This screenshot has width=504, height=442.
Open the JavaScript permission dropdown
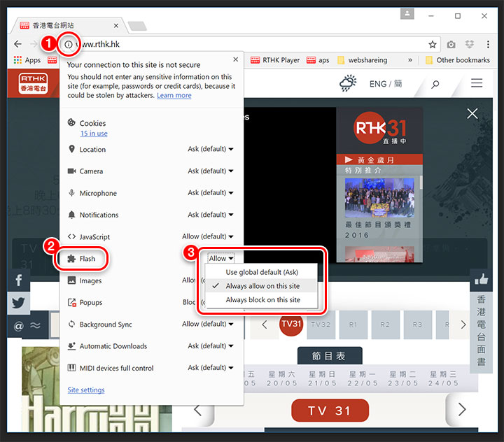(208, 236)
